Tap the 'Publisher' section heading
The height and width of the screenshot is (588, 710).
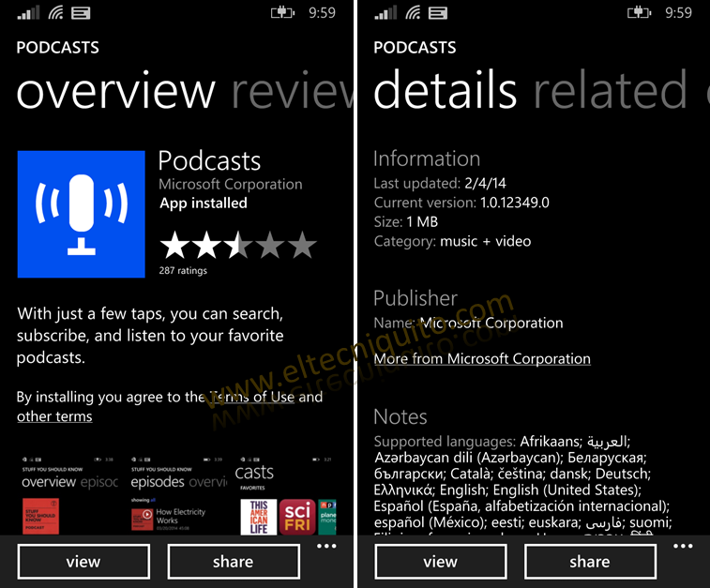point(415,298)
